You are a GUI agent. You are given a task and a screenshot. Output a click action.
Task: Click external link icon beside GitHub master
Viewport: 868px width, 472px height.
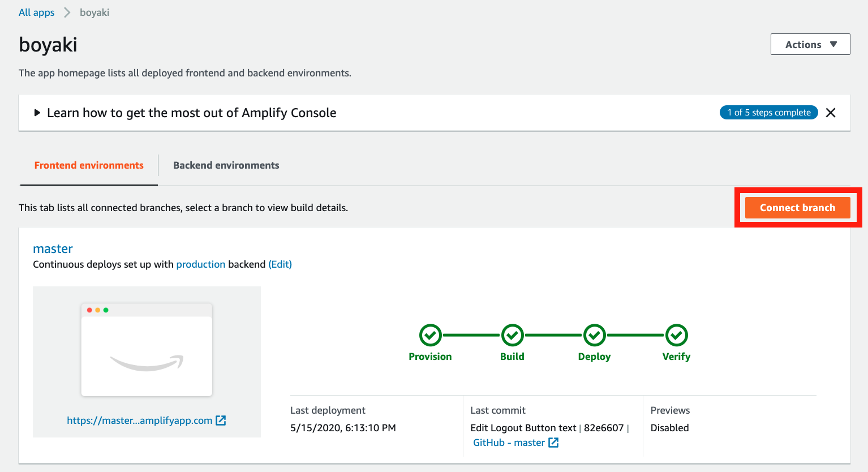(553, 443)
